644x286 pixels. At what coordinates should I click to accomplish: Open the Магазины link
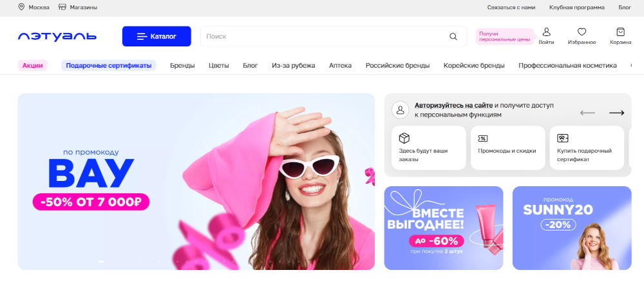click(x=78, y=7)
